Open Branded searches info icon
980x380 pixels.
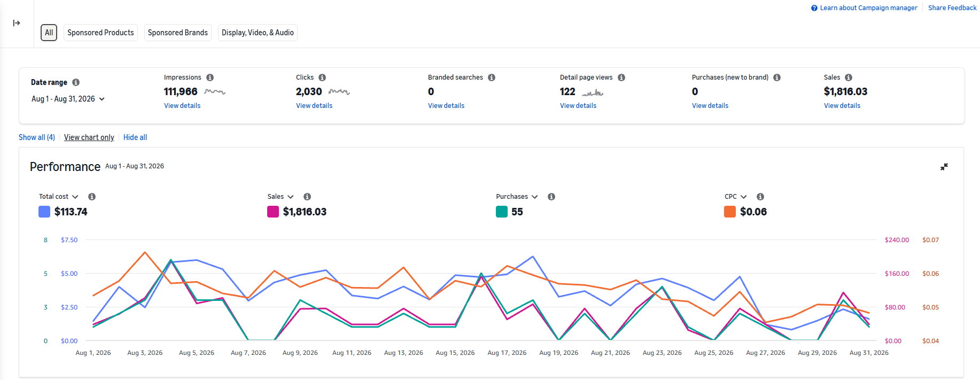[x=492, y=77]
